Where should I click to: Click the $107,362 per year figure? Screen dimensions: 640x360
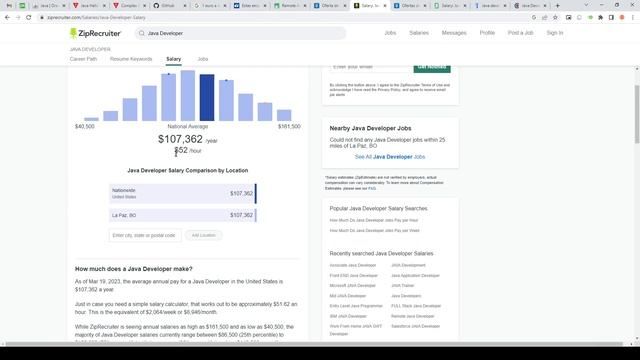coord(180,139)
